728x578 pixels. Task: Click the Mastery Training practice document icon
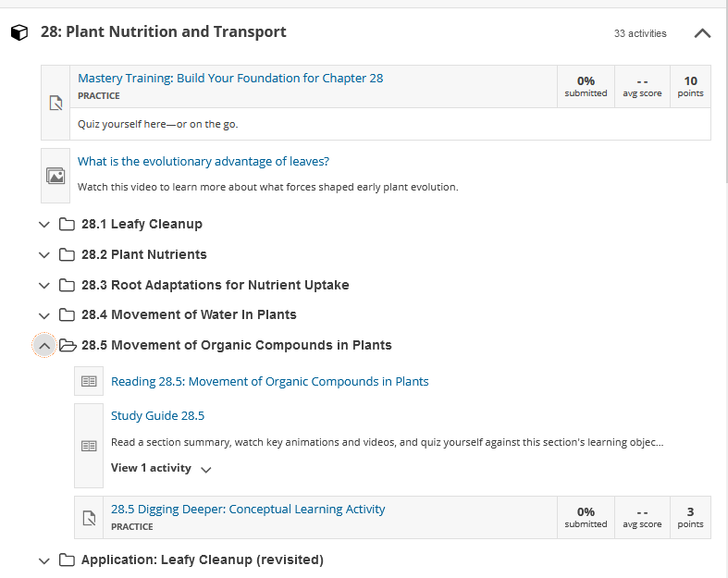(x=56, y=103)
